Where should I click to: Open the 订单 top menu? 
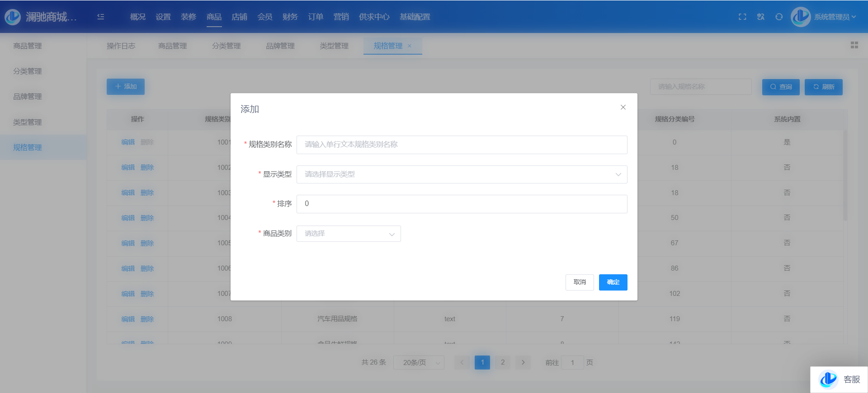tap(316, 17)
